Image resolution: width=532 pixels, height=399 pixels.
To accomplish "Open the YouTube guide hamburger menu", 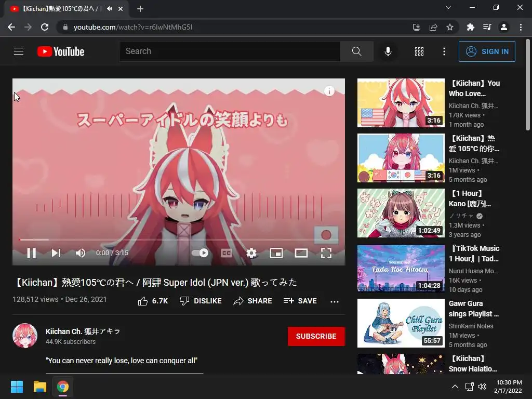I will tap(19, 51).
